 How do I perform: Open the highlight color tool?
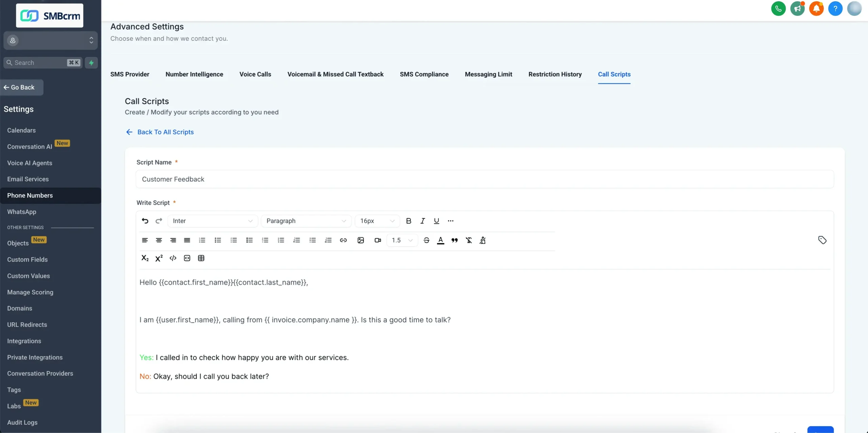coord(482,240)
